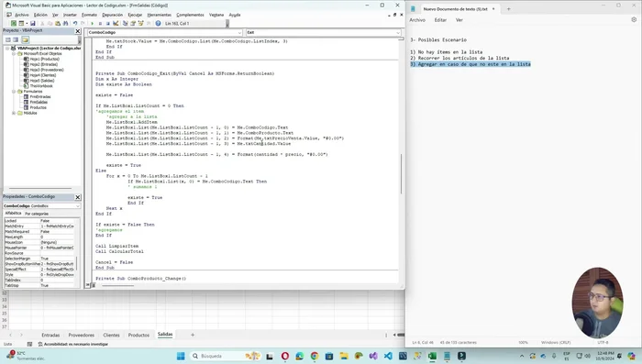Click the vertical scrollbar in code window
Viewport: 642px width, 364px height.
click(x=401, y=173)
